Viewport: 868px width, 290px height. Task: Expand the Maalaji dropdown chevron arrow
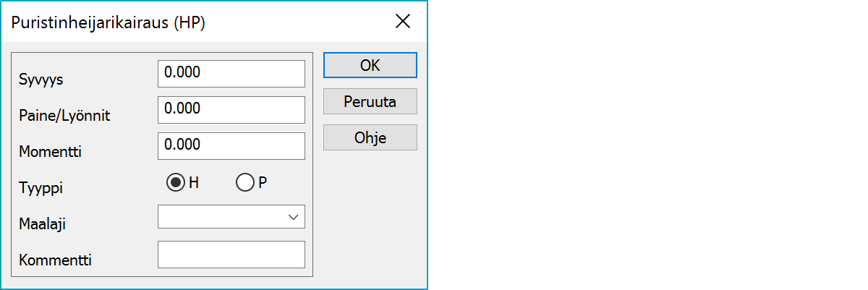(x=293, y=217)
